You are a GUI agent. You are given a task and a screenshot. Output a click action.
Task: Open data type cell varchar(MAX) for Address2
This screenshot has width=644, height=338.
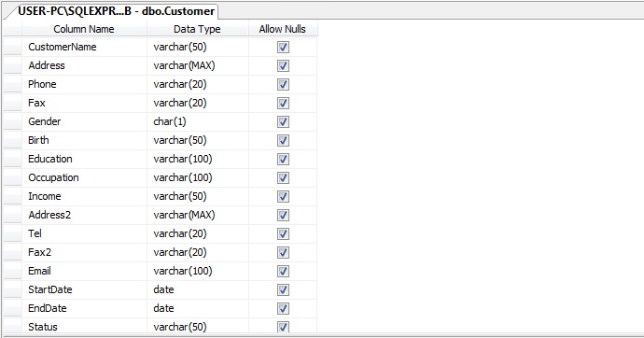point(198,215)
